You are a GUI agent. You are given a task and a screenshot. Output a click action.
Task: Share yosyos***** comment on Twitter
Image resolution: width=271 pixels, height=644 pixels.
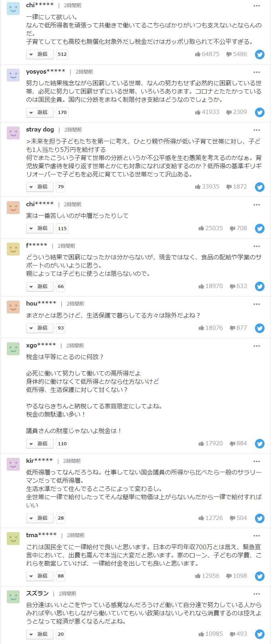pyautogui.click(x=260, y=113)
